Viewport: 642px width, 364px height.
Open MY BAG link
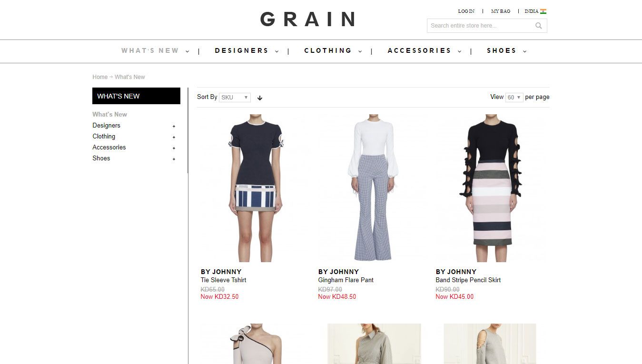(x=501, y=11)
